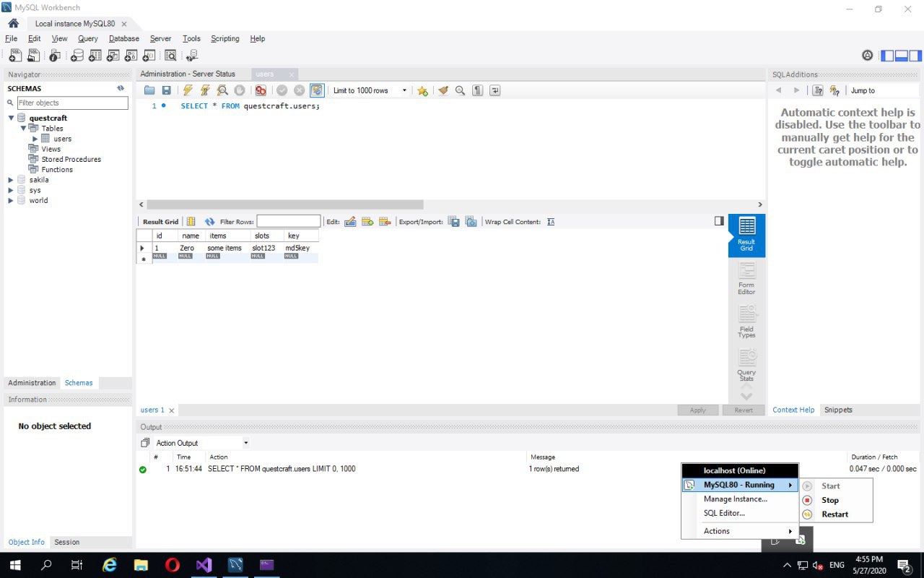Toggle stop on error behavior
The width and height of the screenshot is (924, 578).
(261, 90)
